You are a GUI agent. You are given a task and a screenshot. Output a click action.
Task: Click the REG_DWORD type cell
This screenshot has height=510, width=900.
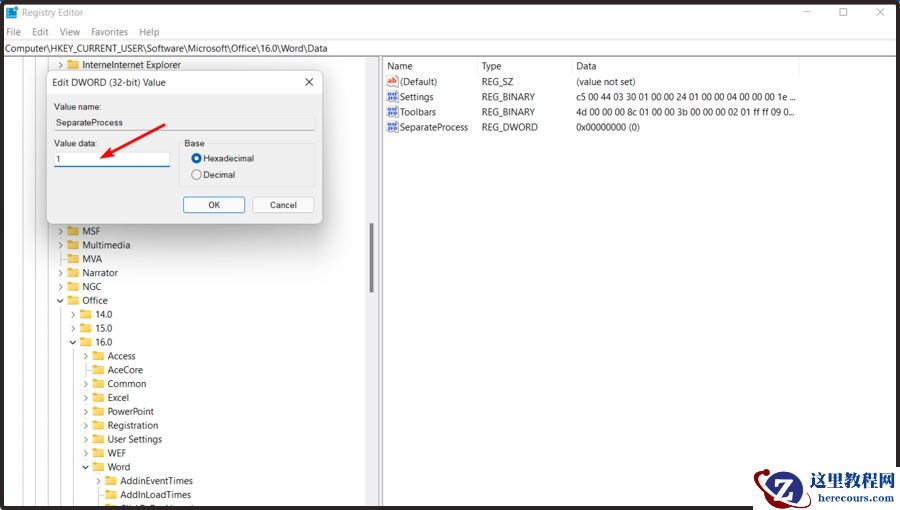point(510,127)
